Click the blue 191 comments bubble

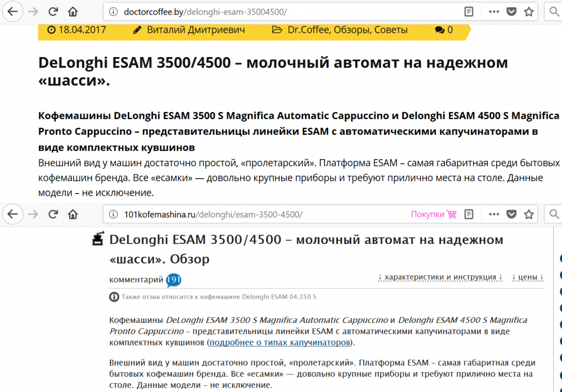pyautogui.click(x=174, y=280)
